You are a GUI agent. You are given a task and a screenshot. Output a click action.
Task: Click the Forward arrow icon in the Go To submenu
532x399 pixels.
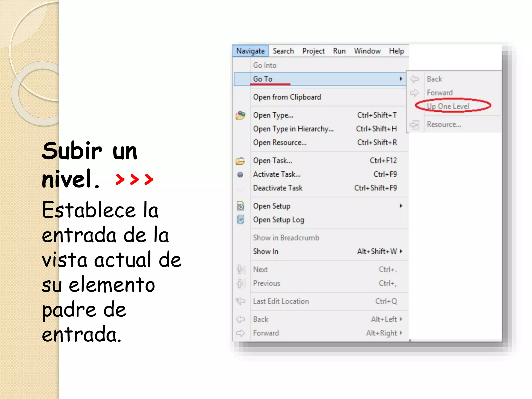point(414,93)
